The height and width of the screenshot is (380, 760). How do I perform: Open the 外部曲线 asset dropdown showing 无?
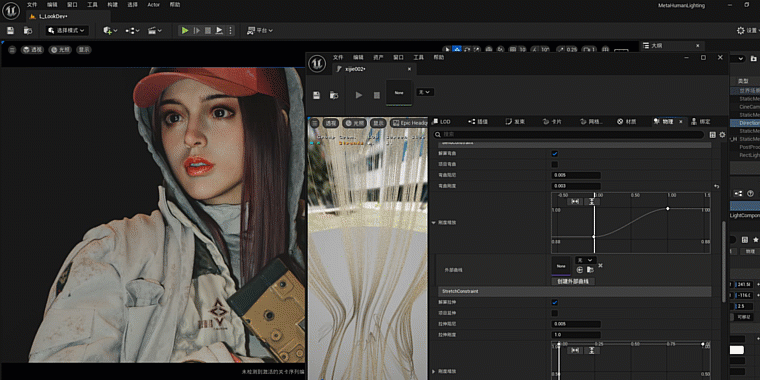[586, 260]
